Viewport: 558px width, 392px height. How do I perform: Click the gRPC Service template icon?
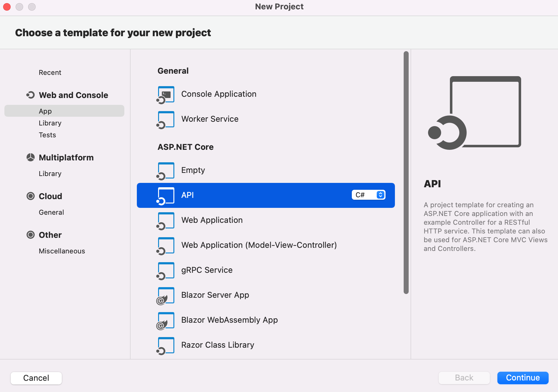[x=165, y=271]
